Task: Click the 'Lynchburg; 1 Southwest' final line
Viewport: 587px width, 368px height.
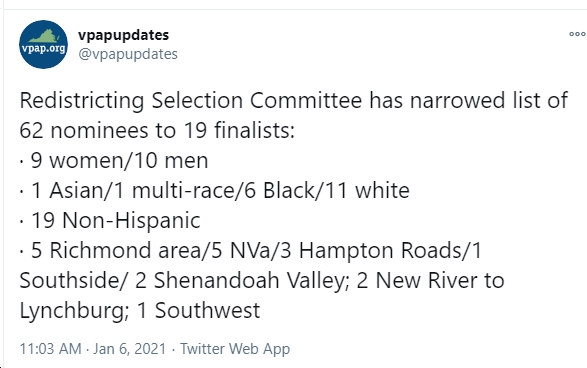Action: pyautogui.click(x=140, y=311)
